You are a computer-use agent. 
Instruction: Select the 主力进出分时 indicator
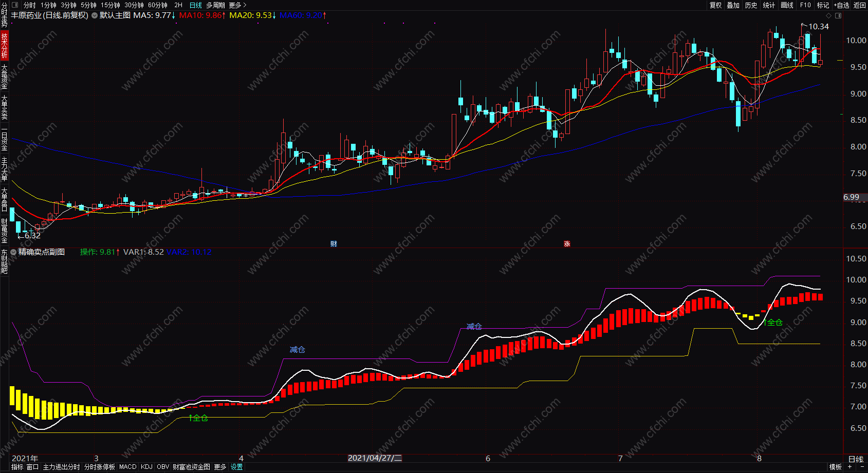coord(62,467)
